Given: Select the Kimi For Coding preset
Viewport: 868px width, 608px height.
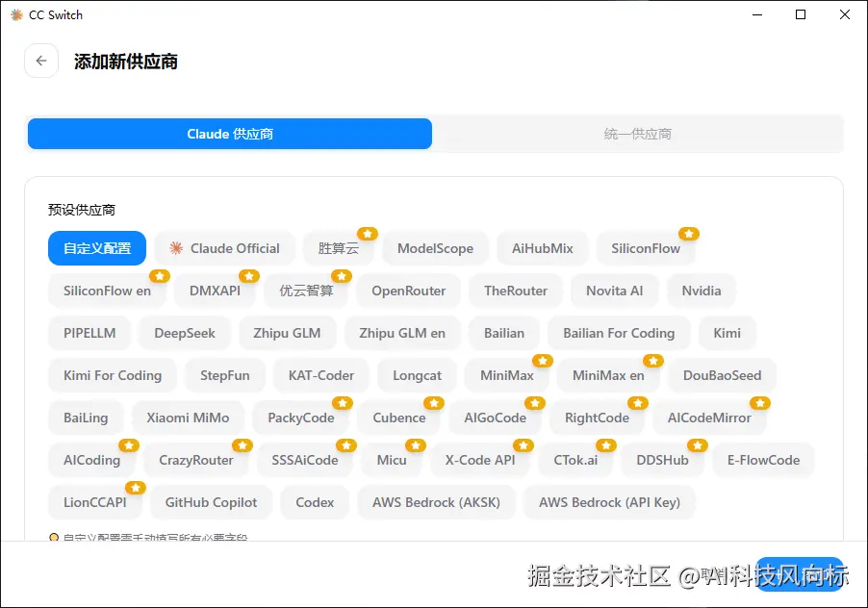Looking at the screenshot, I should click(112, 375).
